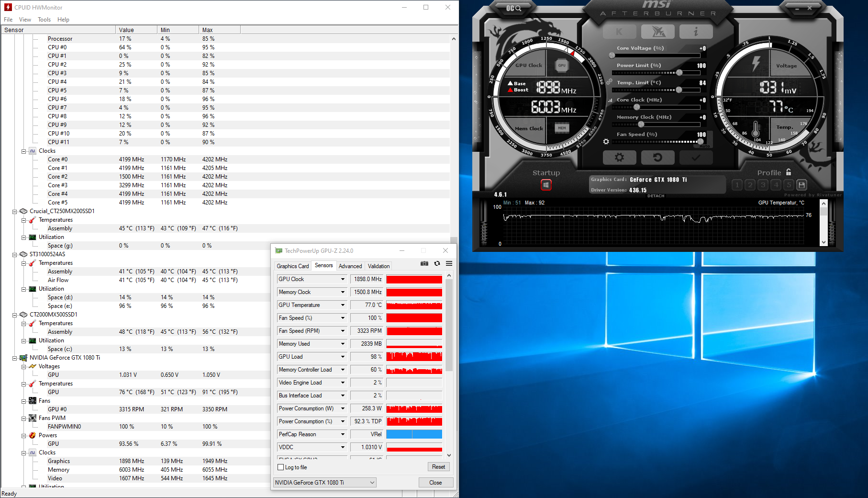Collapse the Fans PWM tree node

[x=23, y=418]
